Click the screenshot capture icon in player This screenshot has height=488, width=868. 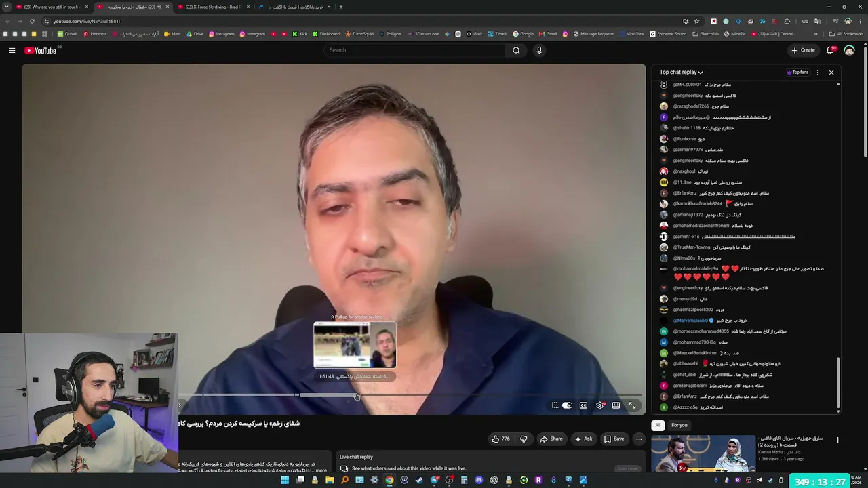[x=555, y=405]
